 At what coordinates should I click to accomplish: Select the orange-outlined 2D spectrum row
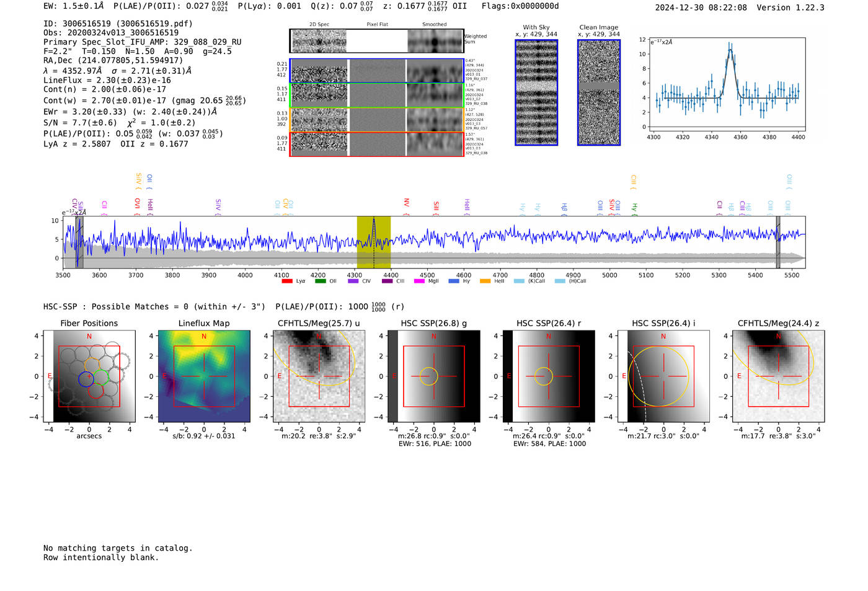[376, 120]
